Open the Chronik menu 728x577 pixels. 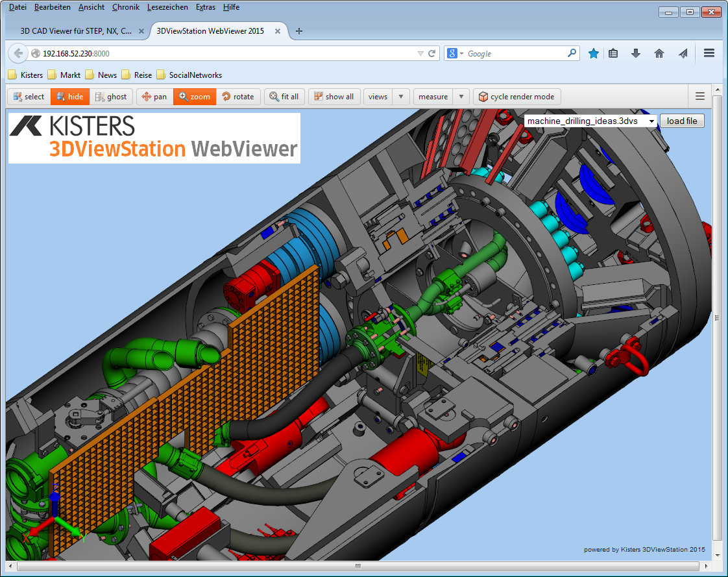(126, 7)
